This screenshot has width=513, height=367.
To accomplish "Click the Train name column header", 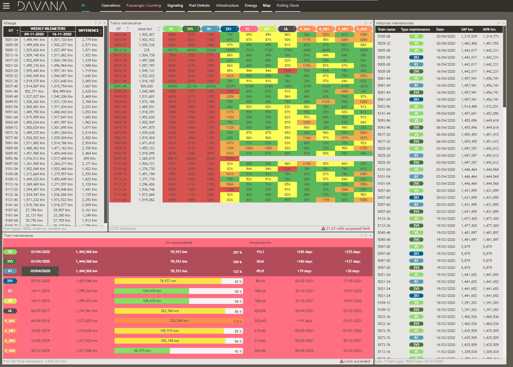I will (387, 29).
